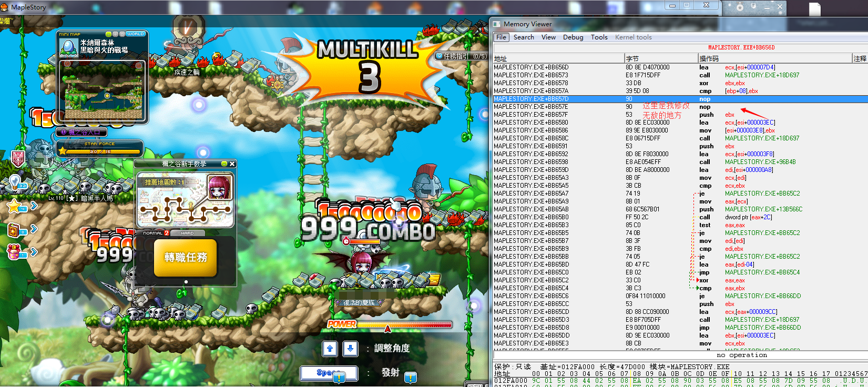This screenshot has width=868, height=387.
Task: Click the third mini map size button
Action: point(121,34)
